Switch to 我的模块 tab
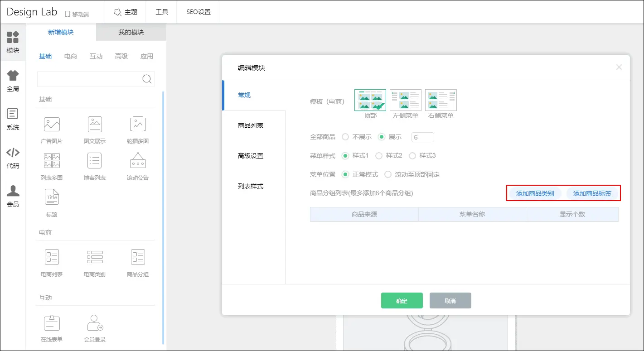644x351 pixels. [x=131, y=33]
